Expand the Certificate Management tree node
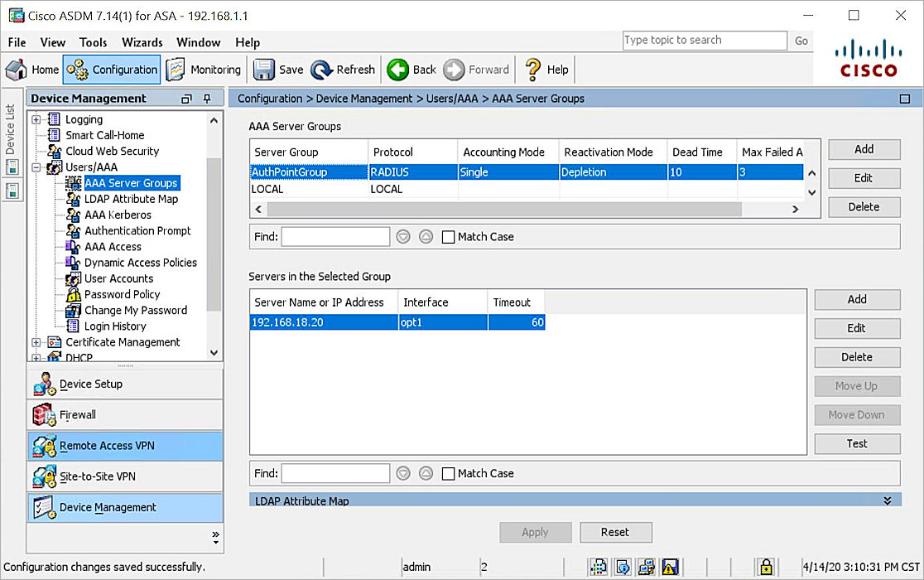The height and width of the screenshot is (580, 924). pyautogui.click(x=35, y=341)
